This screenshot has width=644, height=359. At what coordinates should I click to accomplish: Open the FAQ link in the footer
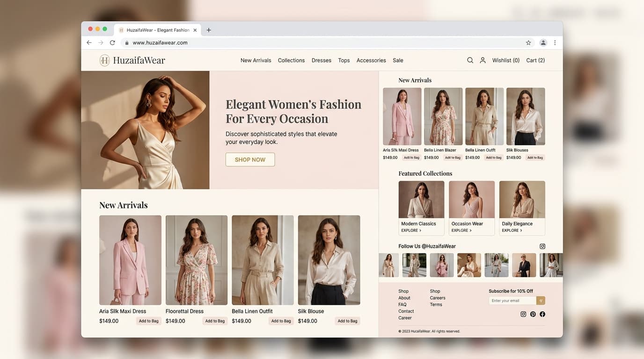(x=402, y=304)
